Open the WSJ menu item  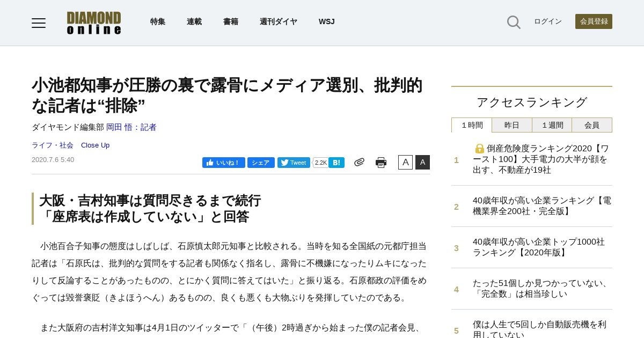coord(326,21)
